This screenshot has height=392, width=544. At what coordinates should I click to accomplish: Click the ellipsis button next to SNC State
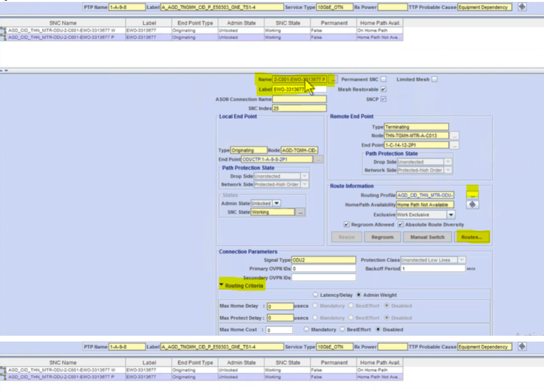click(301, 212)
